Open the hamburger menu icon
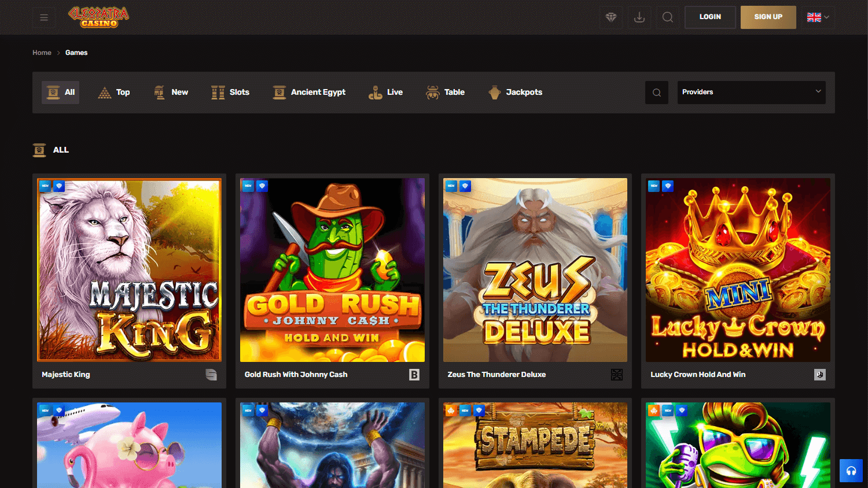The width and height of the screenshot is (868, 488). point(44,17)
